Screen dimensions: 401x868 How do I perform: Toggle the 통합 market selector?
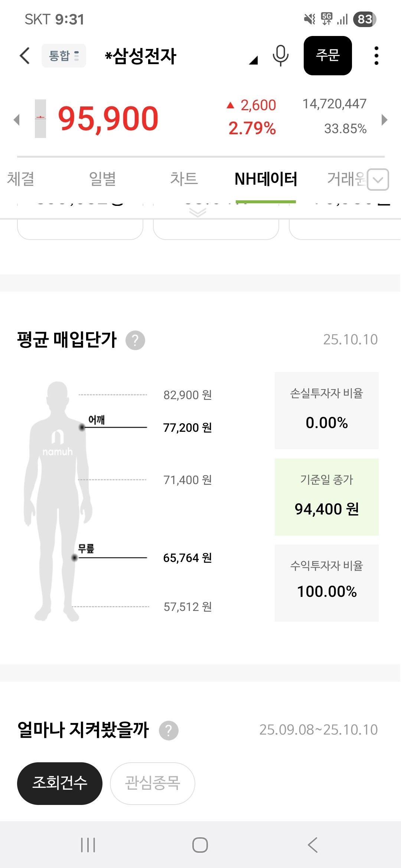(x=64, y=56)
